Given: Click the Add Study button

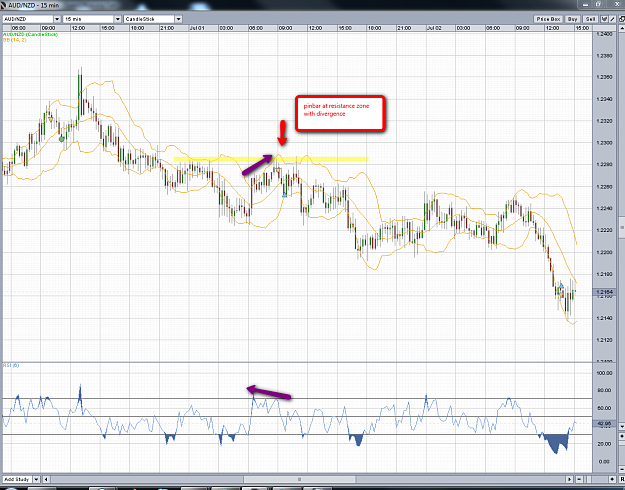Looking at the screenshot, I should (17, 479).
